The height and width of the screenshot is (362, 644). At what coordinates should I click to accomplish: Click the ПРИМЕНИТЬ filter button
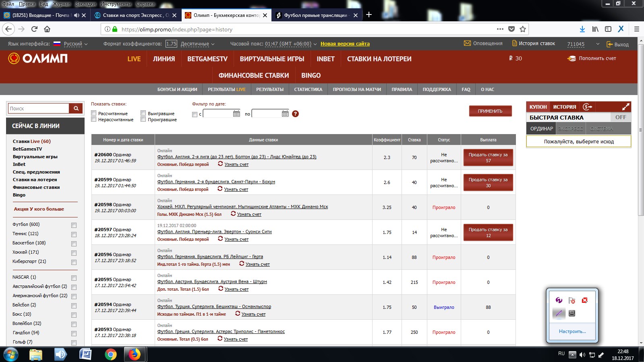tap(490, 111)
